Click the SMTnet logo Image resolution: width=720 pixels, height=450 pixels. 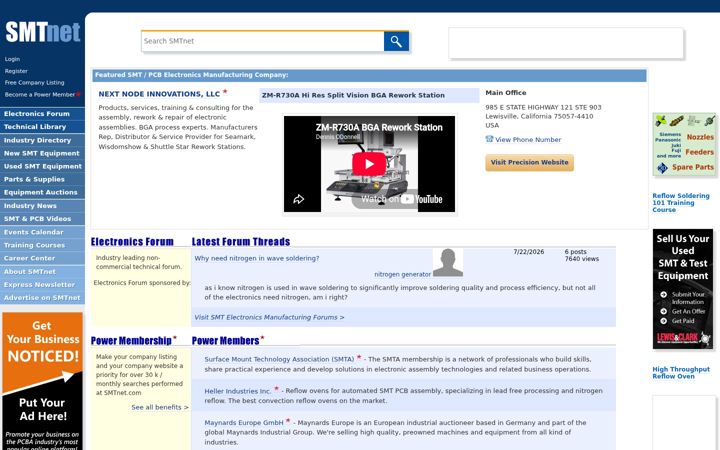coord(43,32)
